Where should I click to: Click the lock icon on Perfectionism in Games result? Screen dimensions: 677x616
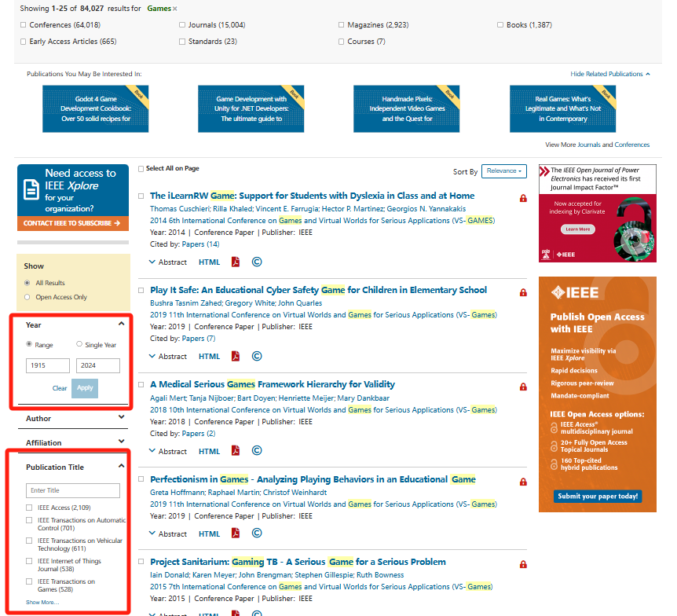[523, 482]
